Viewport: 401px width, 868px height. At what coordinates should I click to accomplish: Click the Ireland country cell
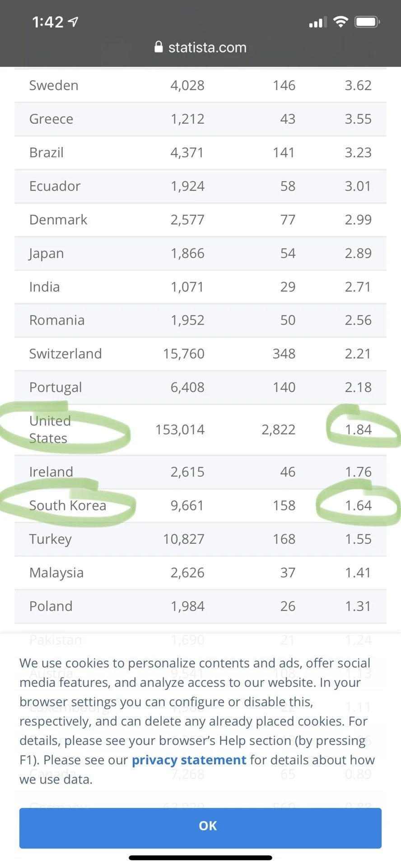coord(51,472)
